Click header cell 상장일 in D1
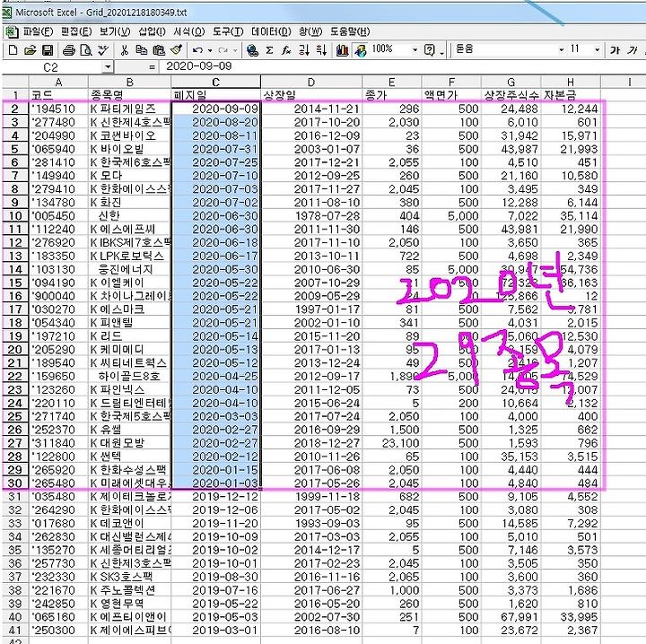This screenshot has height=644, width=646. point(311,95)
